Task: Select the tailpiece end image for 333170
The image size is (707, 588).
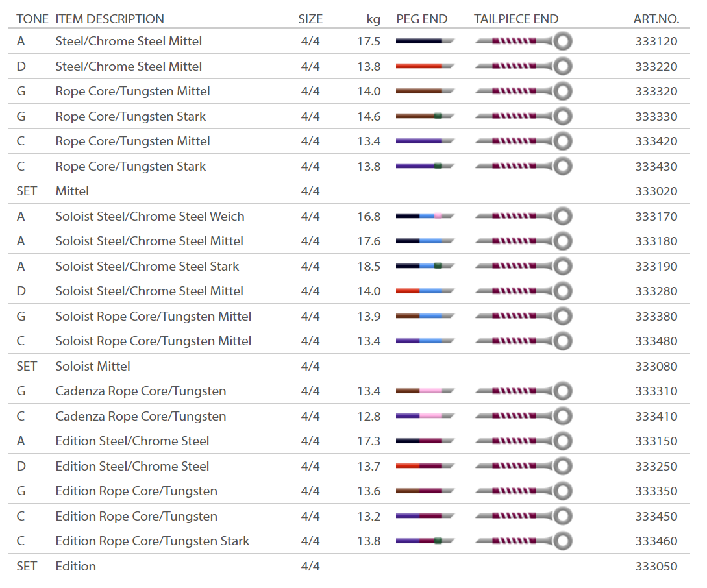Action: [x=523, y=216]
